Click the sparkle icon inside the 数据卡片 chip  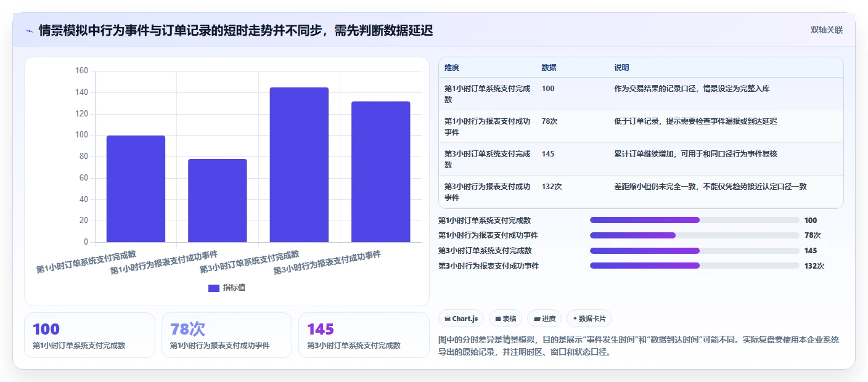575,319
